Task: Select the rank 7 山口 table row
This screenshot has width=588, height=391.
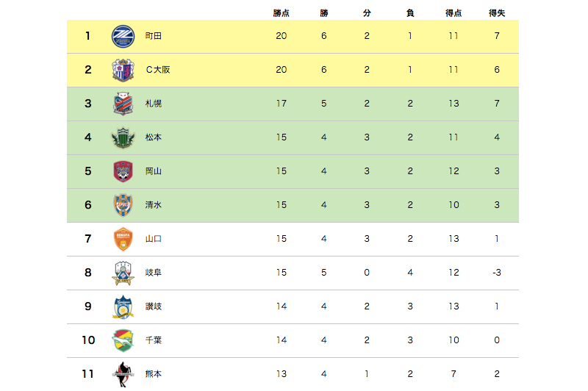Action: coord(293,239)
